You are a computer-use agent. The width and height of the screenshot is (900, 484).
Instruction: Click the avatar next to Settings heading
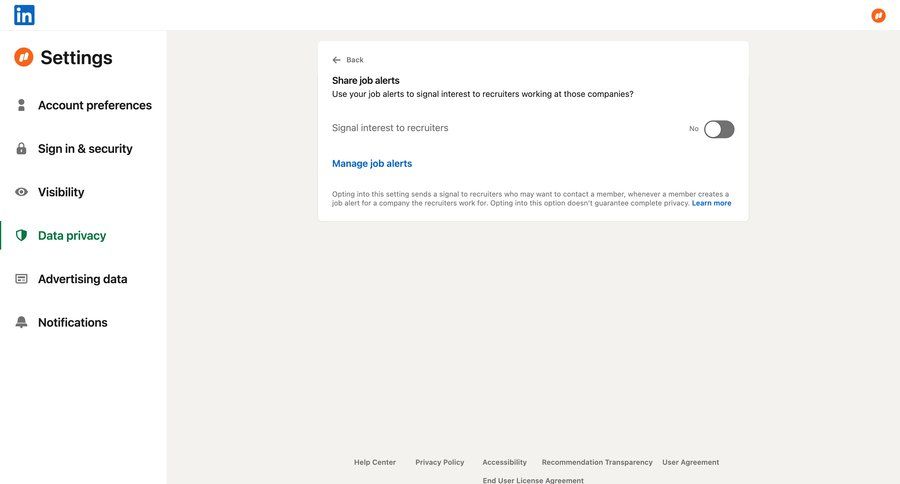coord(24,57)
